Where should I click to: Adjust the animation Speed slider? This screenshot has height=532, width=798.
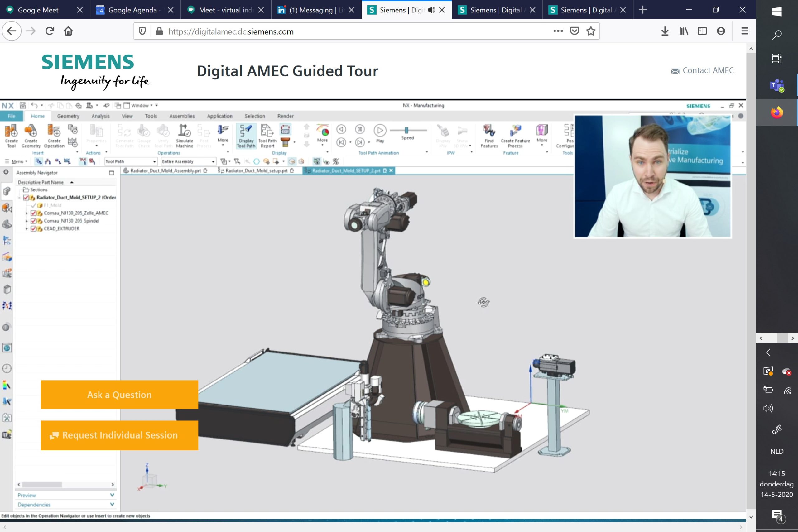click(406, 130)
